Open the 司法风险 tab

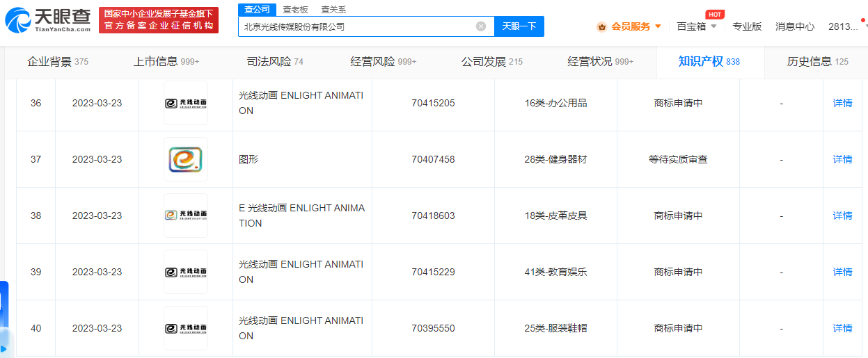[275, 62]
